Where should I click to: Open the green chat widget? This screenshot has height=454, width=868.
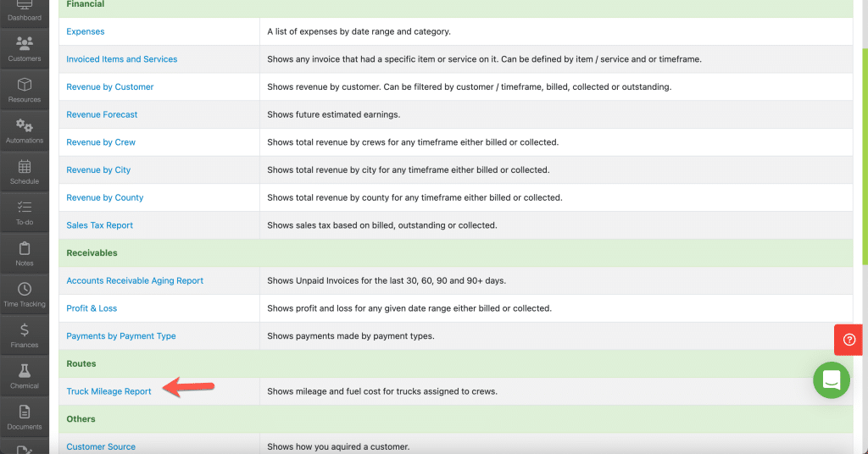pyautogui.click(x=832, y=380)
